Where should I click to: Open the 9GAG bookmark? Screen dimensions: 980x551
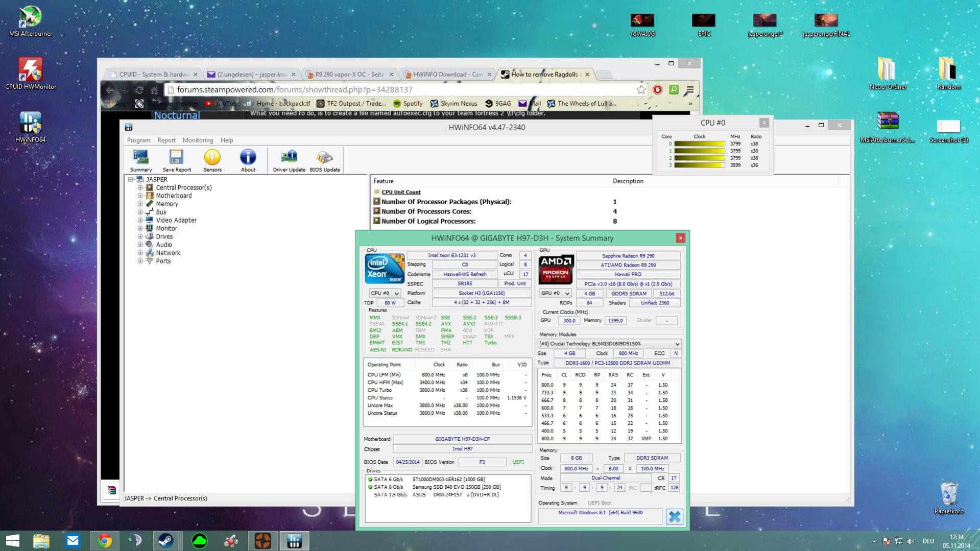(498, 104)
